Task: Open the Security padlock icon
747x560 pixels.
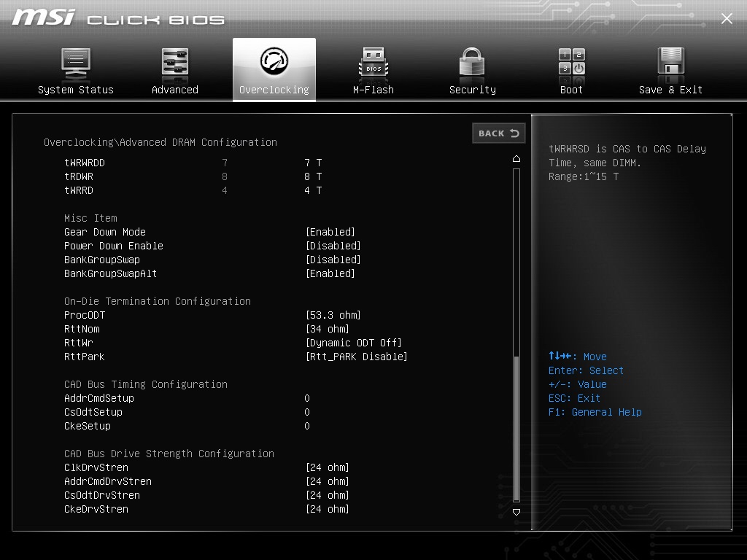Action: tap(472, 61)
